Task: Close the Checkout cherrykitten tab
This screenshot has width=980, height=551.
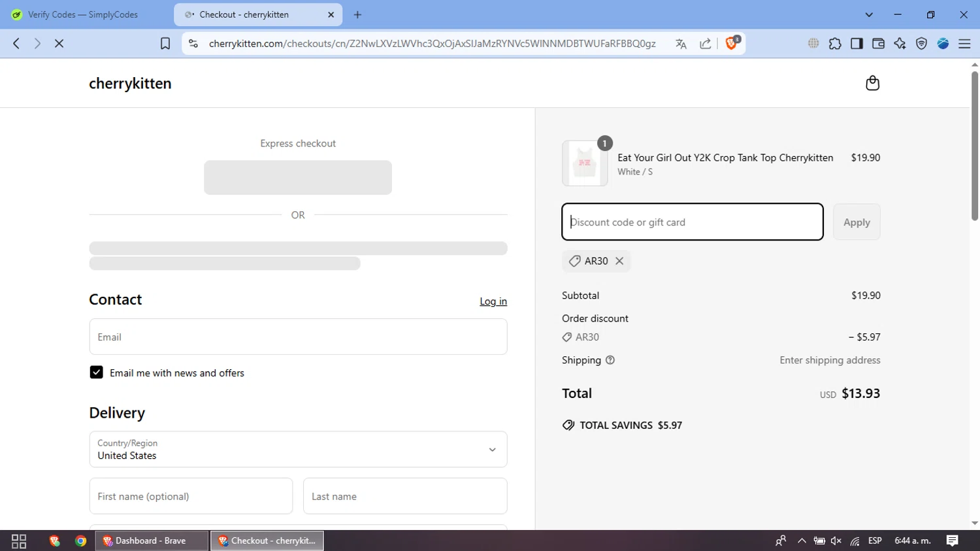Action: (331, 14)
